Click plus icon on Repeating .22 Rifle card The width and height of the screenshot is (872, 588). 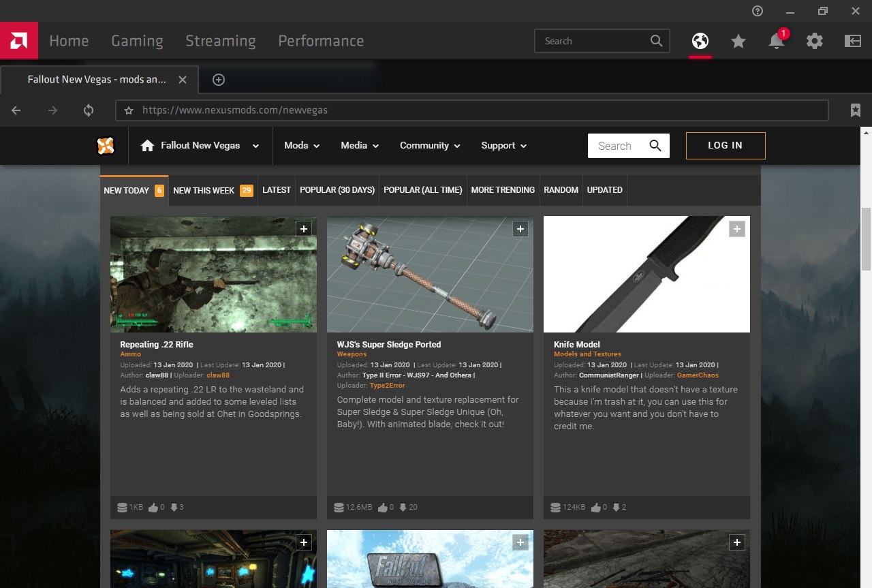point(304,229)
